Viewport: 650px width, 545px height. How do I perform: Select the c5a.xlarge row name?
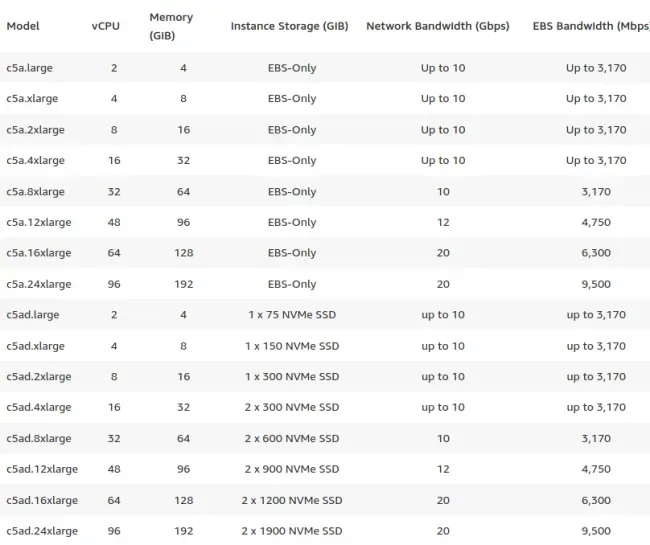click(32, 99)
